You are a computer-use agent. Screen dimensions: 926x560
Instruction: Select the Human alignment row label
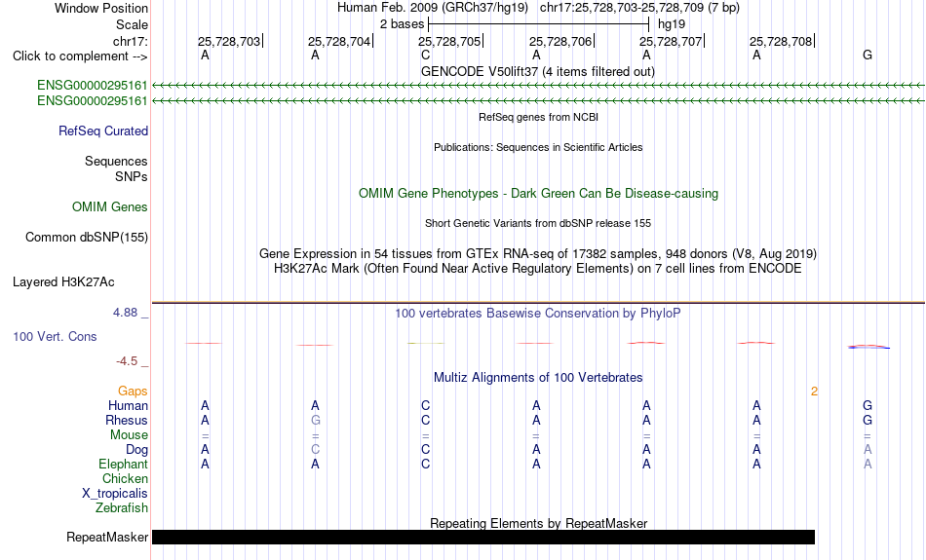(128, 405)
